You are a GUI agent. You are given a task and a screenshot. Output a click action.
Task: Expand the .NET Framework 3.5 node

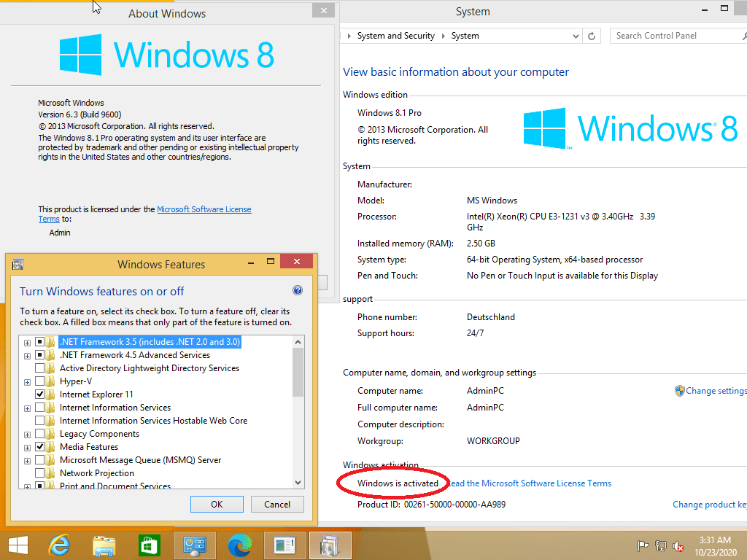(x=27, y=343)
